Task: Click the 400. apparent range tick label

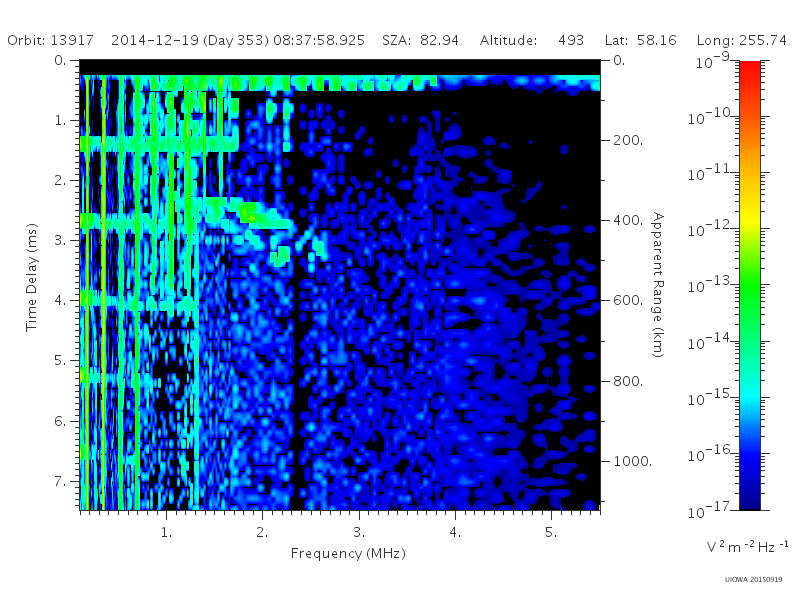Action: tap(628, 220)
